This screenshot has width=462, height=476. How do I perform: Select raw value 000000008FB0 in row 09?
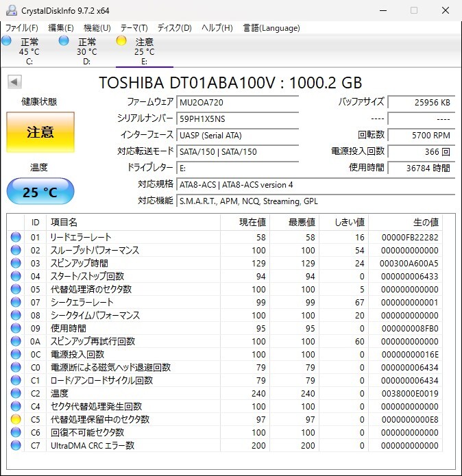410,329
